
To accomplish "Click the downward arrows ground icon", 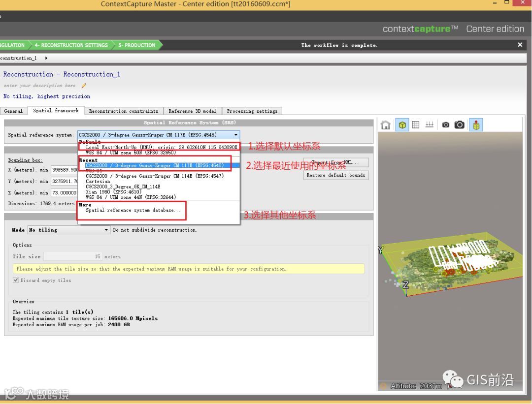I will [430, 124].
